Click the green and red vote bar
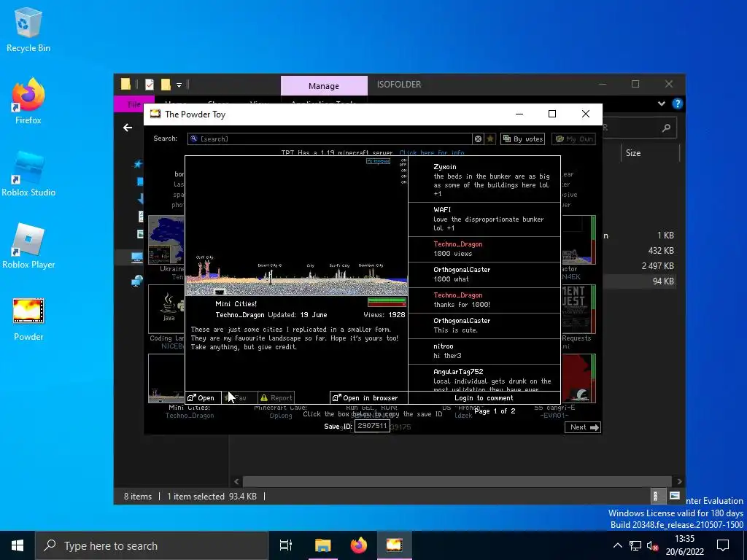 pos(387,302)
